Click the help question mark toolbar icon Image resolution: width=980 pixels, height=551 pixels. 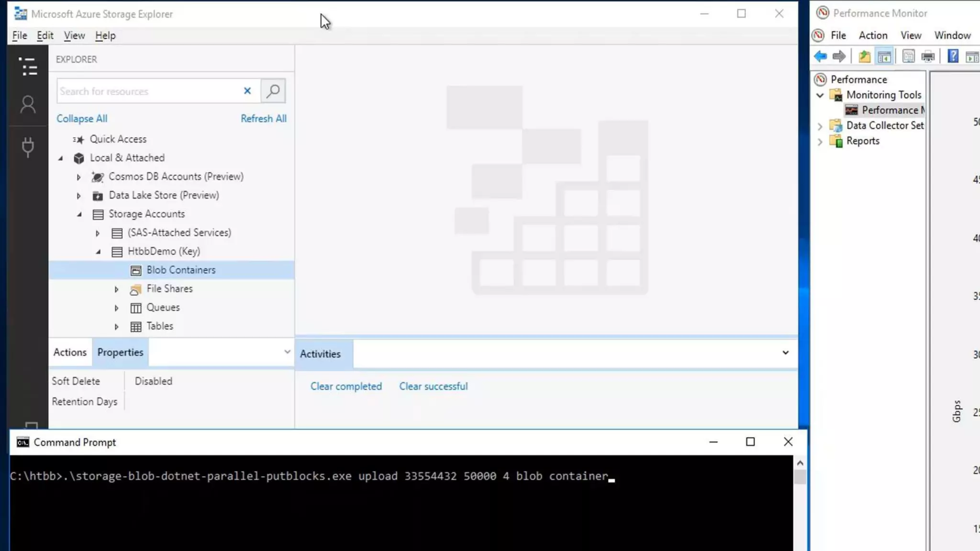(x=953, y=56)
